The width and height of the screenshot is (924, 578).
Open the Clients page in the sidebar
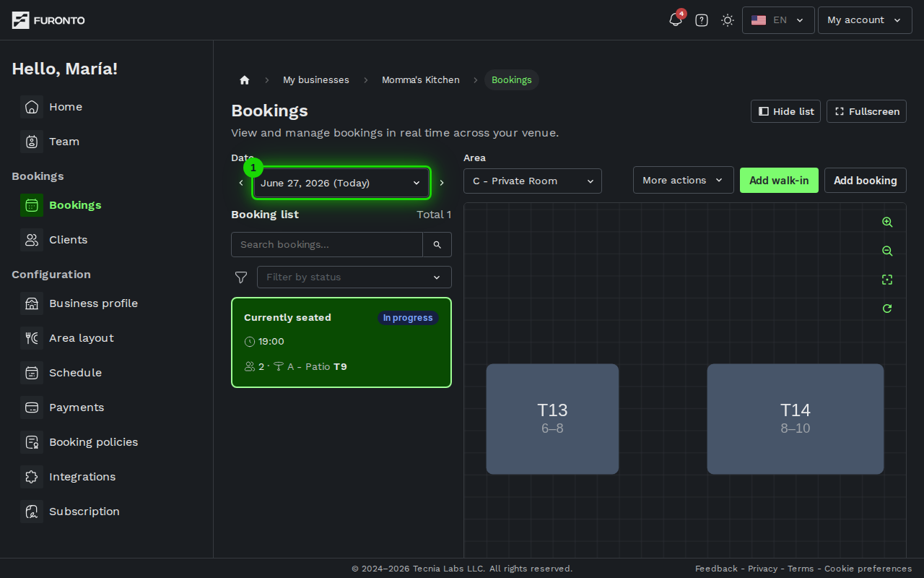pyautogui.click(x=68, y=240)
